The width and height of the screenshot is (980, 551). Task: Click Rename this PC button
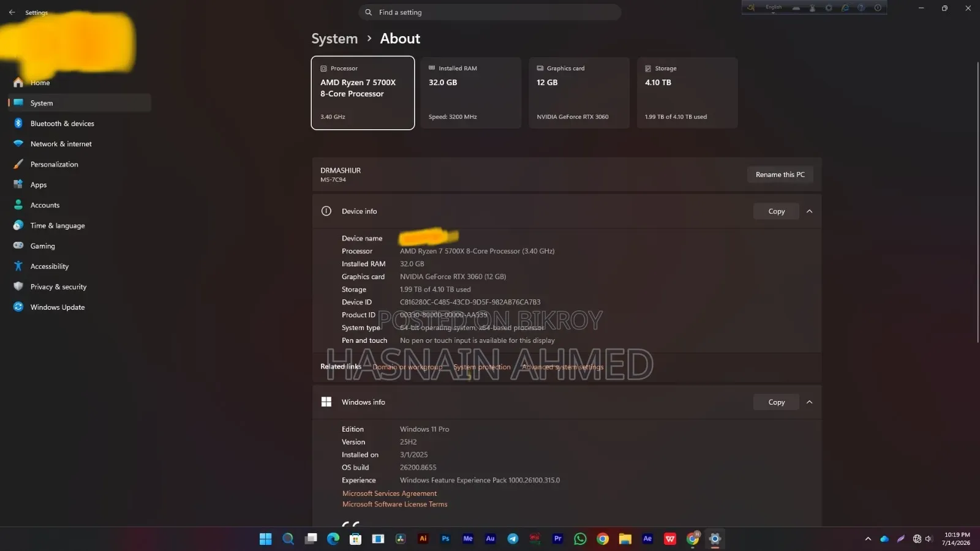pyautogui.click(x=780, y=174)
